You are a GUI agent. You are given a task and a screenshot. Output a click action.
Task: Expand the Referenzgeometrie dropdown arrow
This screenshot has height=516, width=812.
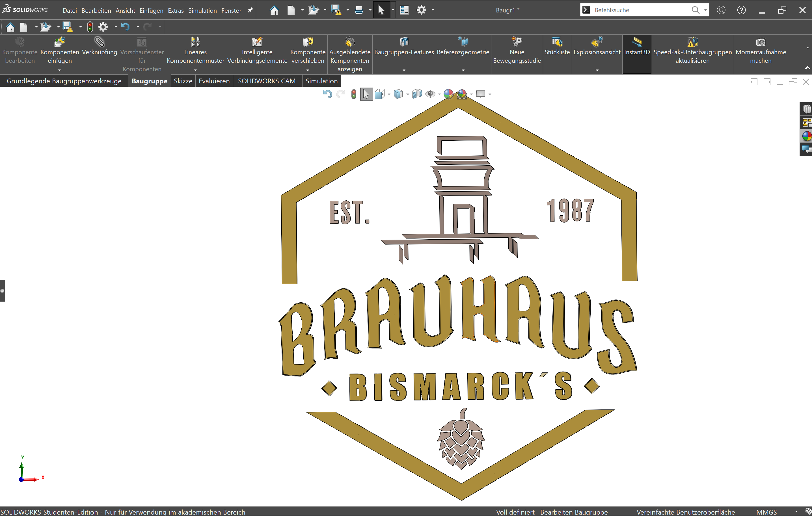tap(463, 70)
